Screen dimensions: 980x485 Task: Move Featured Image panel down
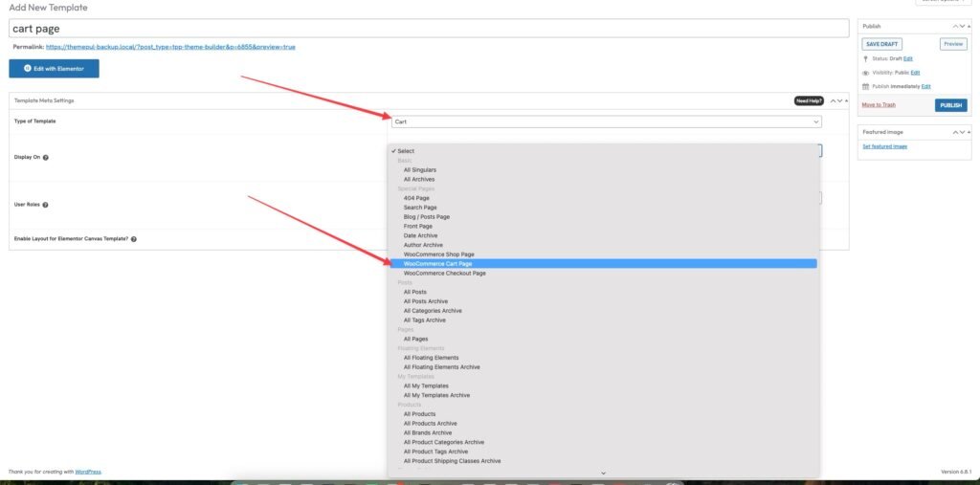tap(963, 132)
